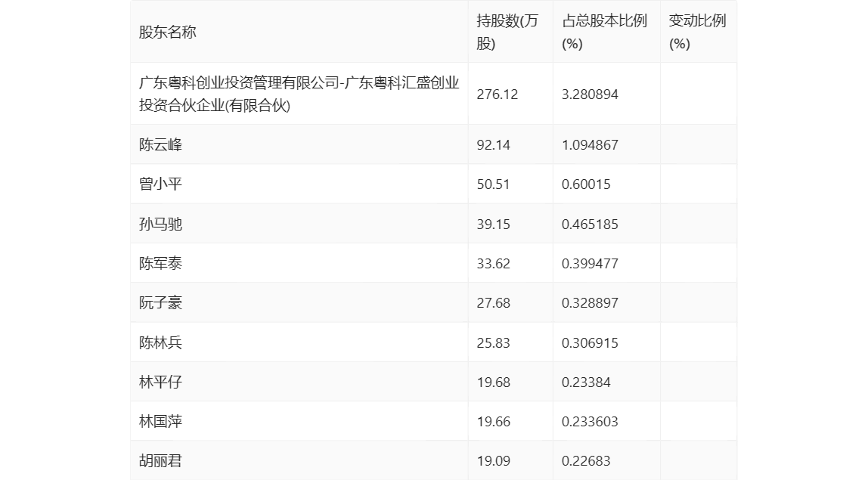Select the share count 19.68
Screen dimensions: 868x480
point(493,382)
